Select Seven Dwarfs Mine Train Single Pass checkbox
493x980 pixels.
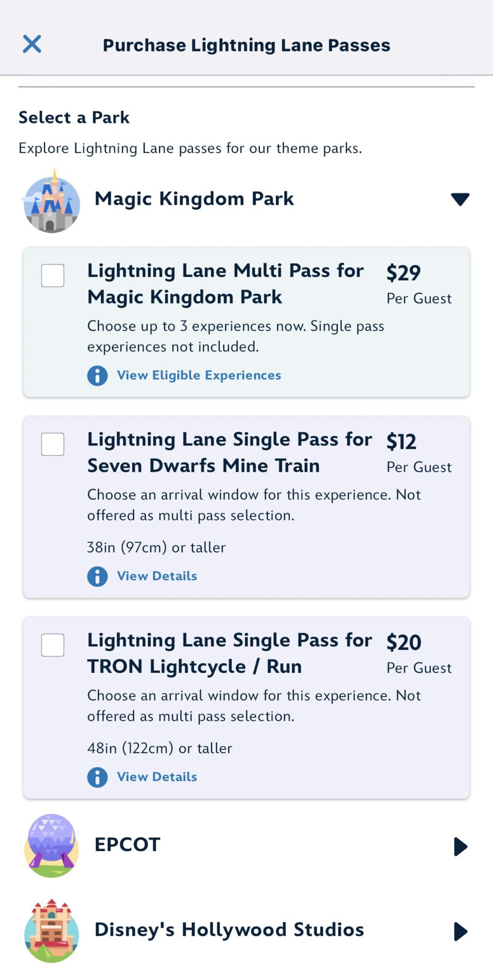click(x=53, y=444)
